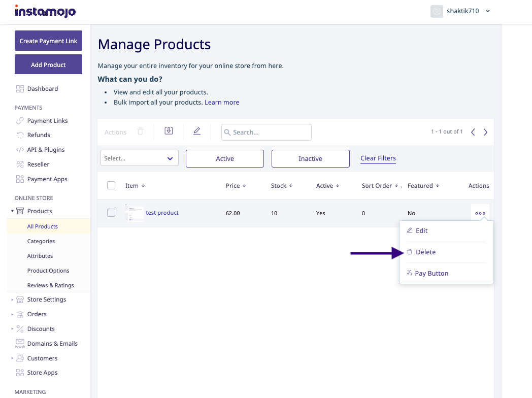Screen dimensions: 532x398
Task: Sort by Active column
Action: point(328,186)
